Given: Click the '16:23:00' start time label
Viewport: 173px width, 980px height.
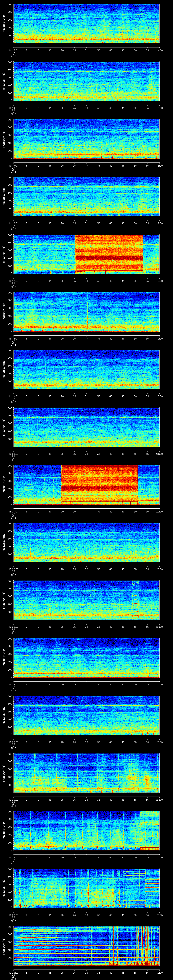Looking at the screenshot, I should coord(13,627).
